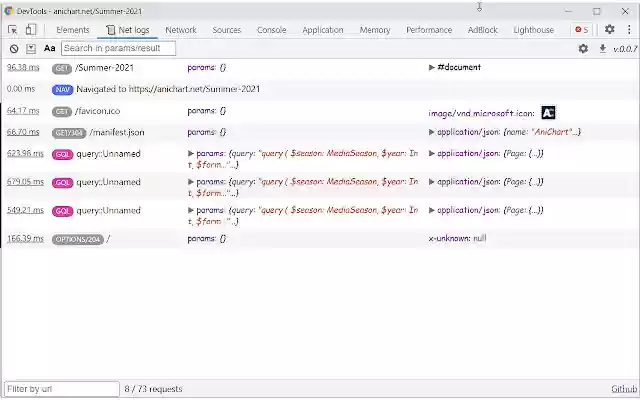Click the 68.70 ms timing link
Screen dimensions: 640x400
pos(23,132)
